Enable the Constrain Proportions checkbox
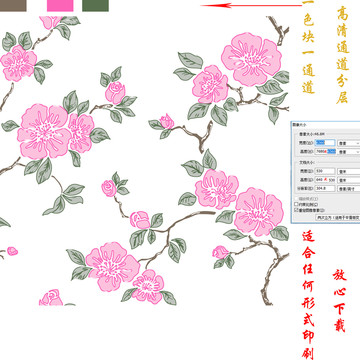Viewport: 360px width, 360px height. click(x=296, y=204)
